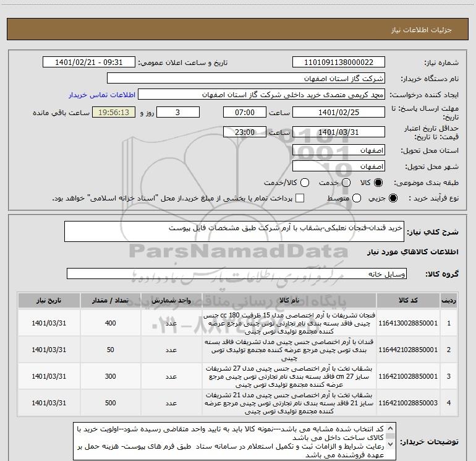Toggle the Islamic treasury documents payment checkbox
This screenshot has width=476, height=461.
[300, 198]
